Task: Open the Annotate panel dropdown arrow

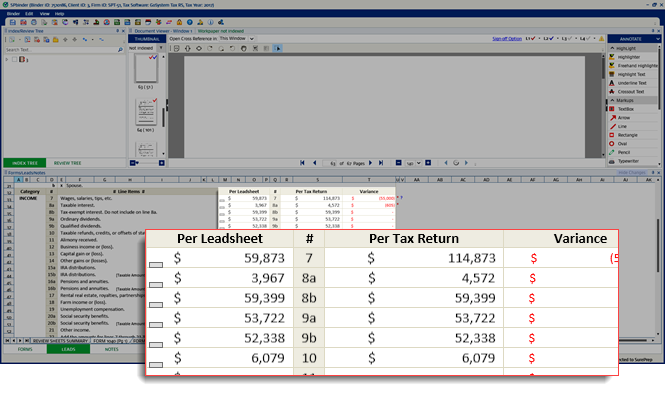Action: (x=658, y=39)
